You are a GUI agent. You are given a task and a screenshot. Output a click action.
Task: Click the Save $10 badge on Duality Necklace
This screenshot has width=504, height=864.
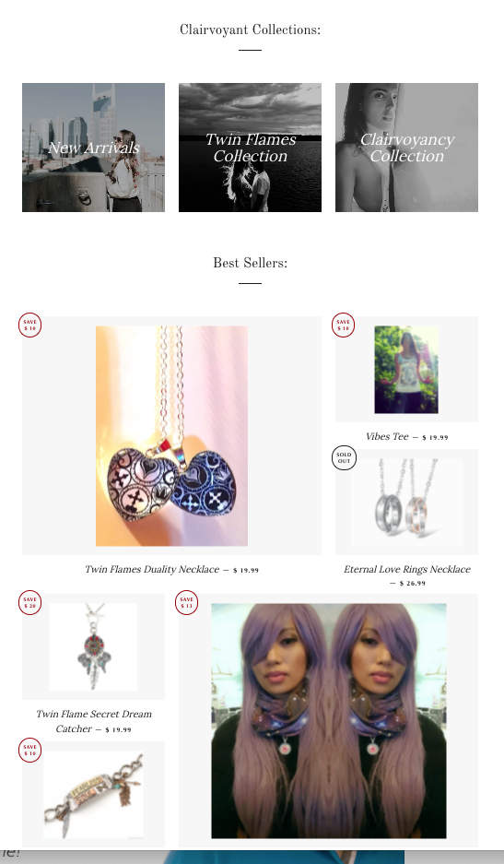[x=29, y=325]
